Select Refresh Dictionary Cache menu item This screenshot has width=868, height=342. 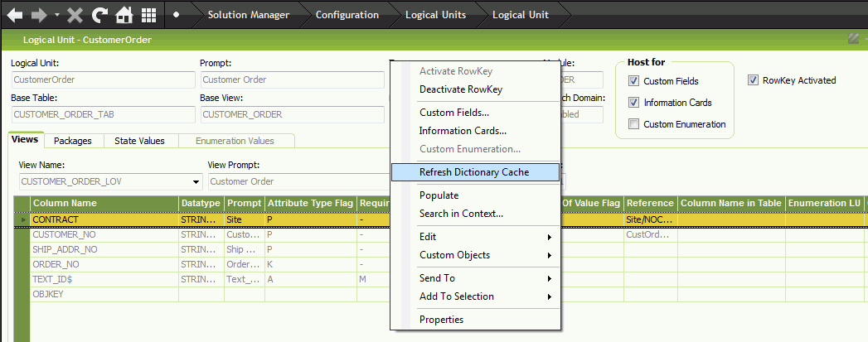click(x=473, y=172)
